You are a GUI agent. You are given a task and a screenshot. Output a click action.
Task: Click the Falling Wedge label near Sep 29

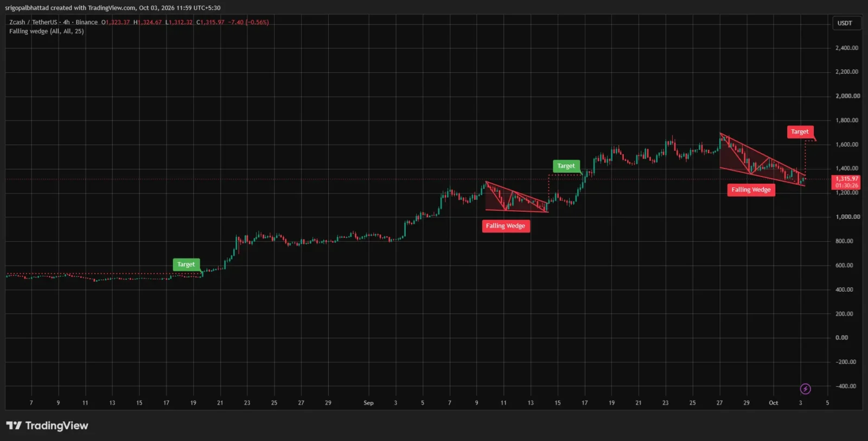point(751,190)
